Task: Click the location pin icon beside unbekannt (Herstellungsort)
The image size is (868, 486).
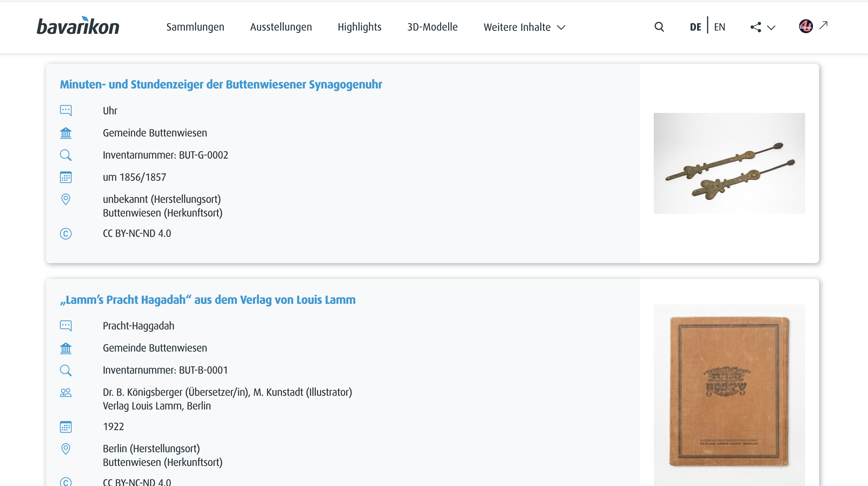Action: [x=66, y=199]
